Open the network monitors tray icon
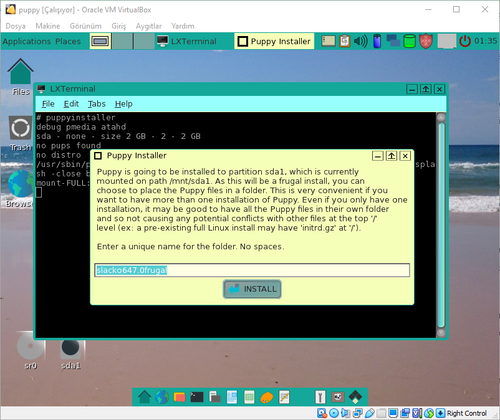 click(393, 41)
